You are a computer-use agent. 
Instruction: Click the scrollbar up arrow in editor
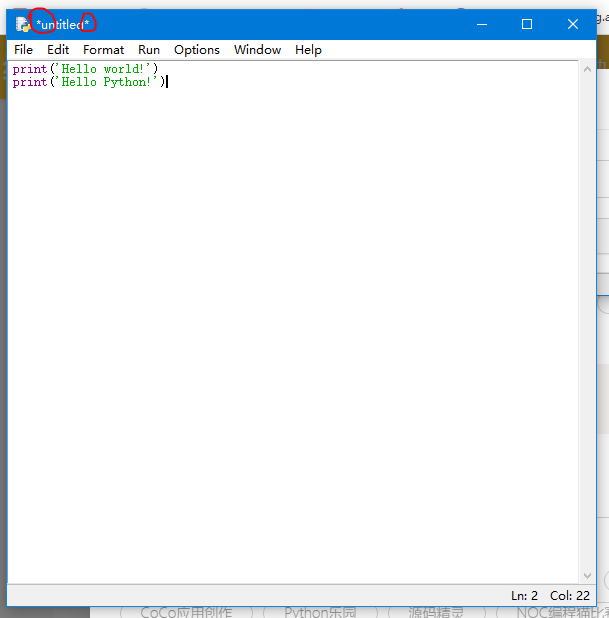[587, 69]
